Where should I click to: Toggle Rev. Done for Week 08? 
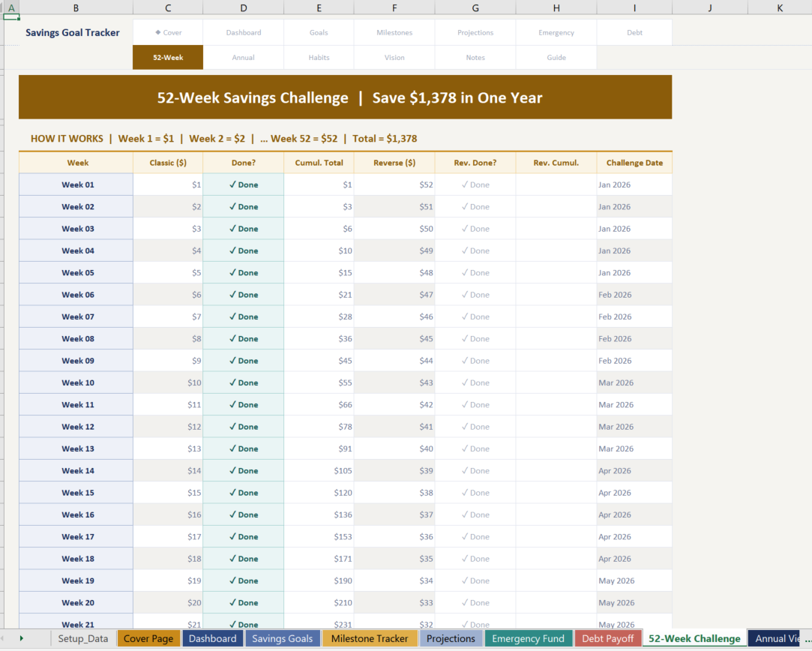(475, 339)
